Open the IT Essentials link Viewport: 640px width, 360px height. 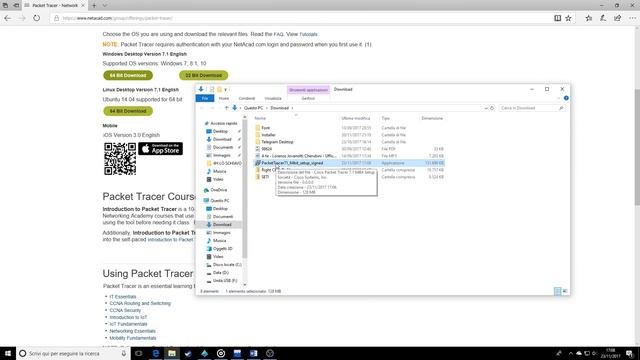click(122, 297)
